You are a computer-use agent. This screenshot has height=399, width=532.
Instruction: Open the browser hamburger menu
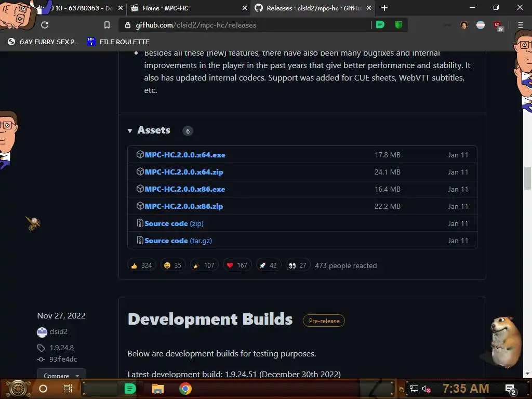[521, 25]
